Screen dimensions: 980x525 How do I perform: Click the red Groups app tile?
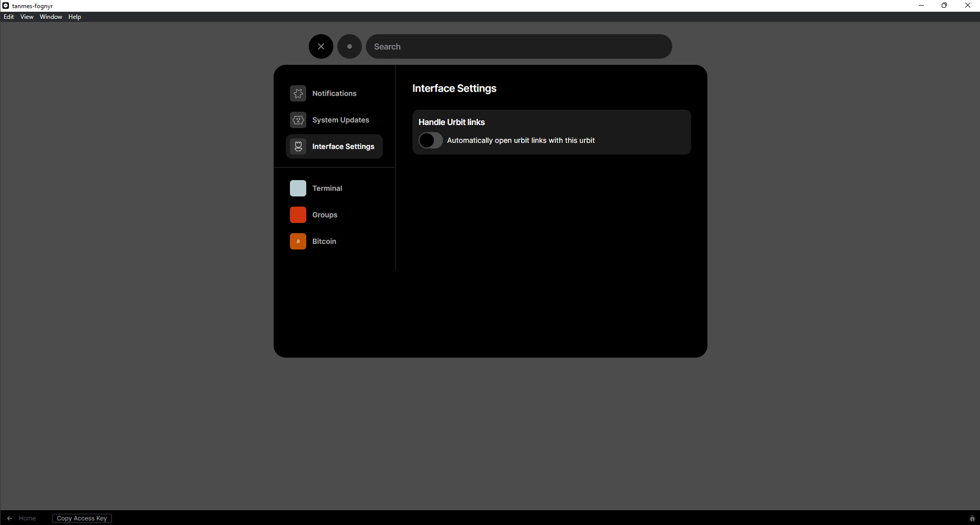tap(298, 215)
